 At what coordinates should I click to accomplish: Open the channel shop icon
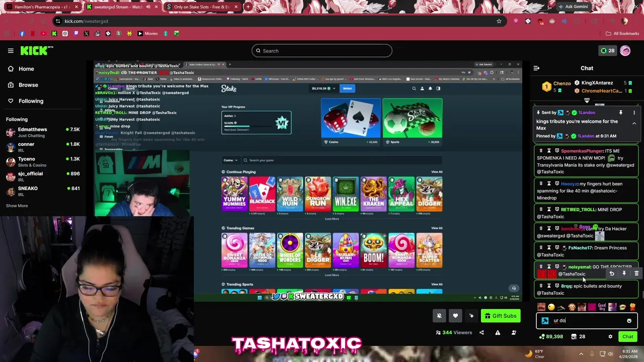[x=579, y=337]
